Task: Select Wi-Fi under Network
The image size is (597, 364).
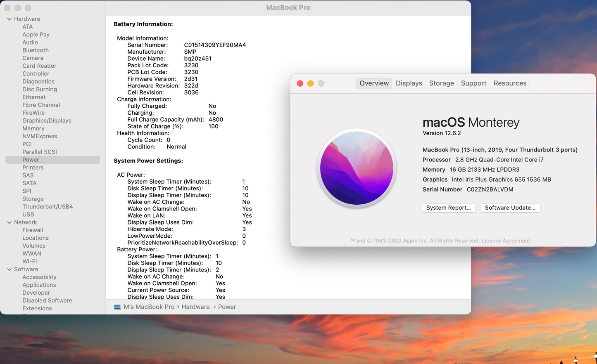Action: click(x=29, y=262)
